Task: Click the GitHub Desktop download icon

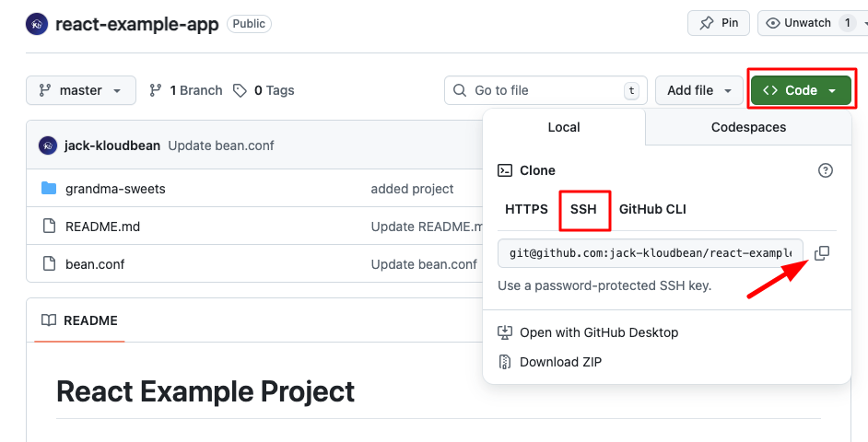Action: pos(504,332)
